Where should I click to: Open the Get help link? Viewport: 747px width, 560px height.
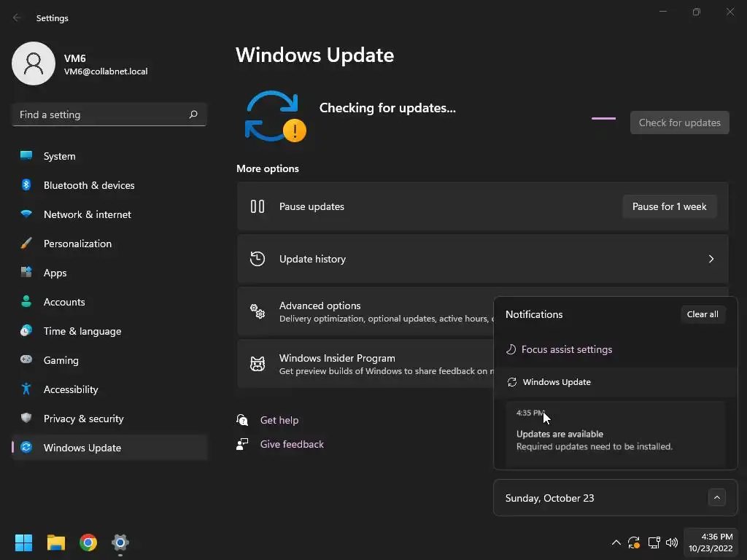tap(279, 420)
